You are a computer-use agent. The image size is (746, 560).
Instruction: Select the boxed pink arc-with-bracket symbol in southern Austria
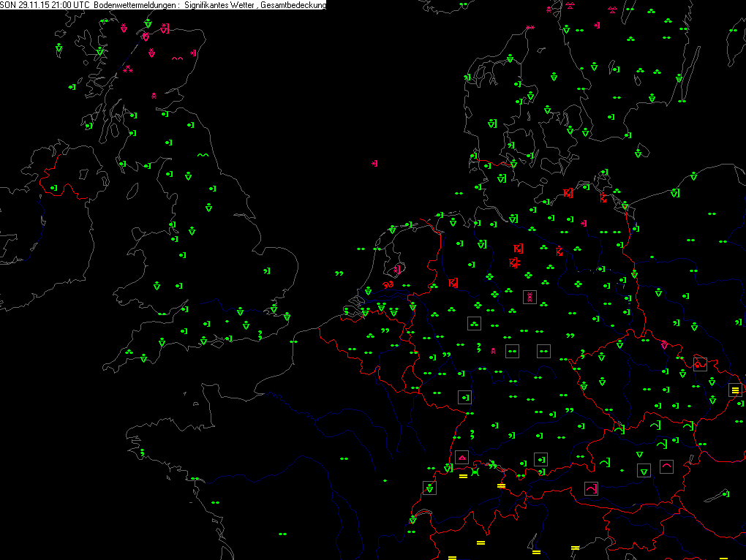point(591,488)
